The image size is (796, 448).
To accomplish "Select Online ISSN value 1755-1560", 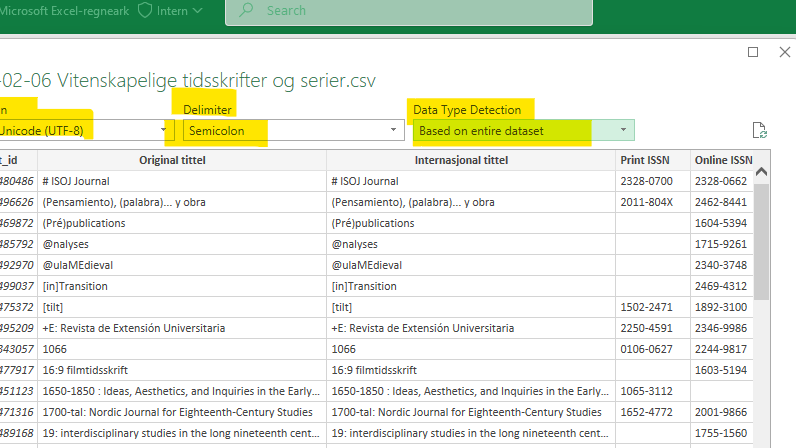I will 721,433.
